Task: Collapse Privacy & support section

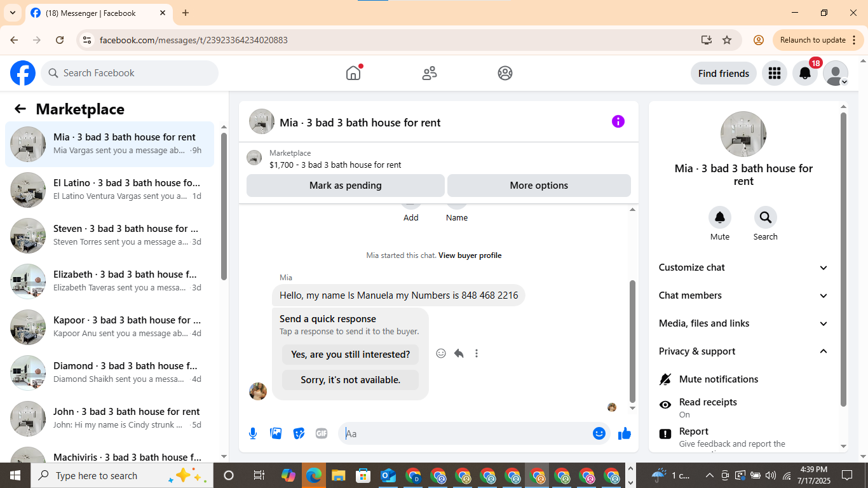Action: coord(743,351)
